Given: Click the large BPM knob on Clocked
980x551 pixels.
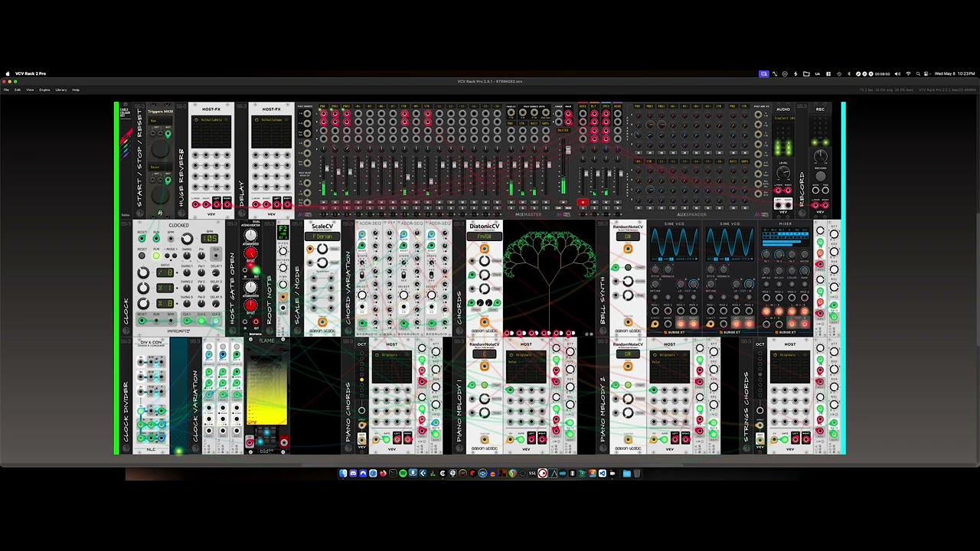Looking at the screenshot, I should pos(187,238).
